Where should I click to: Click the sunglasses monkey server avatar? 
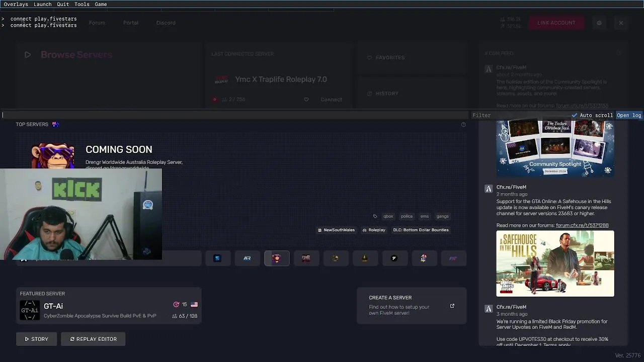[53, 156]
